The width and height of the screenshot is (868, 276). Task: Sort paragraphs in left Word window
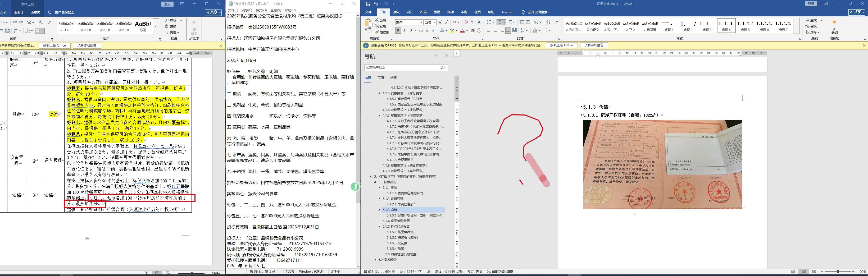41,22
